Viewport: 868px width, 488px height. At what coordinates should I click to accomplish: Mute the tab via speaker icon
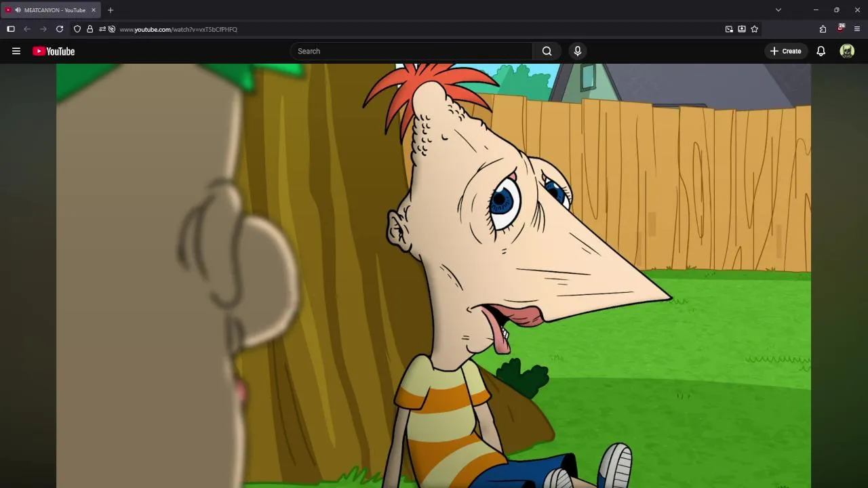pyautogui.click(x=18, y=10)
